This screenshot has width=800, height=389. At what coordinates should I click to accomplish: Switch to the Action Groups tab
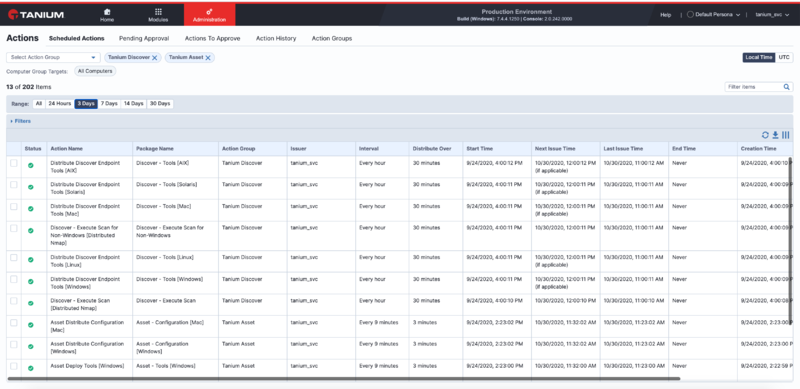click(x=332, y=38)
